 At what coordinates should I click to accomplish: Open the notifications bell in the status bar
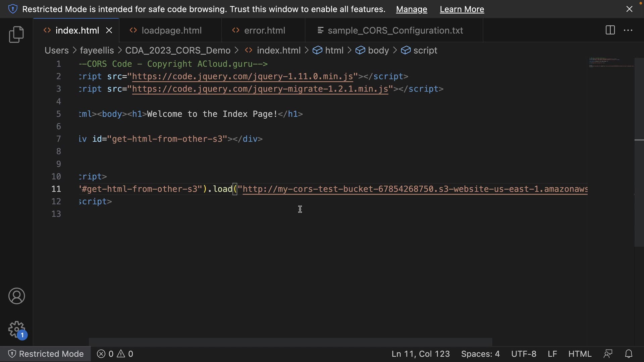629,354
